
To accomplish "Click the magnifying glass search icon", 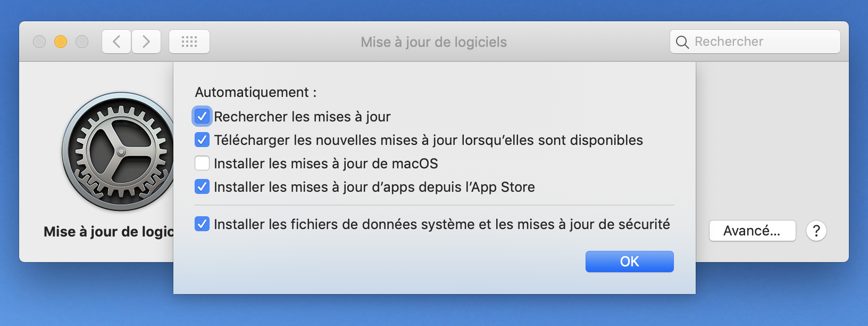I will [682, 42].
